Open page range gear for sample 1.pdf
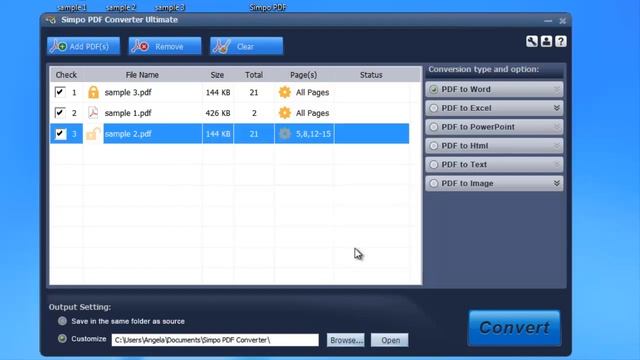The image size is (640, 360). pos(284,113)
